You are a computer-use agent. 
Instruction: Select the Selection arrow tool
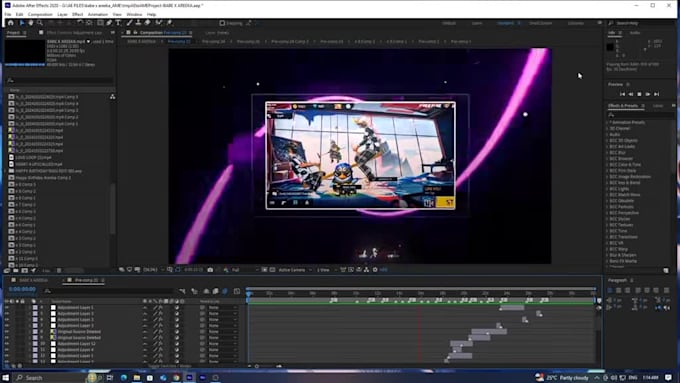coord(22,23)
